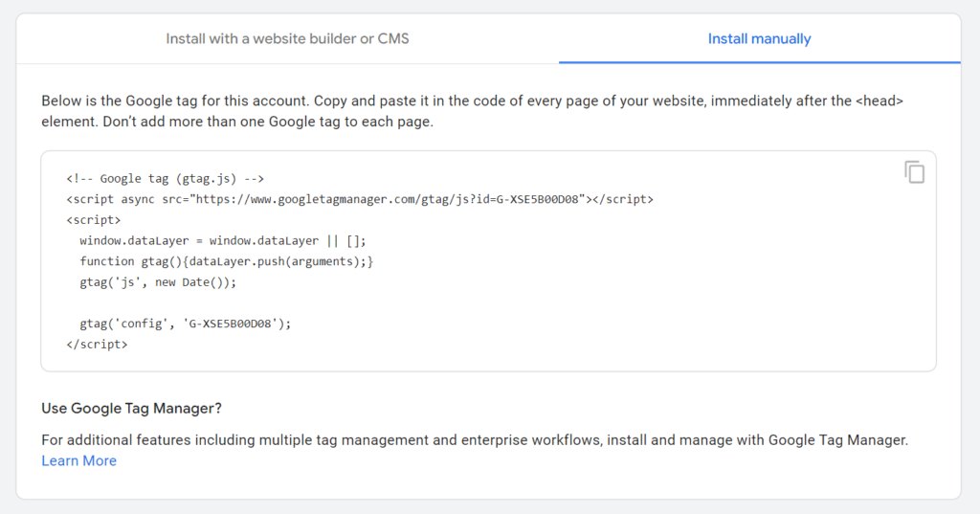Open the Learn More link
Screen dimensions: 980x514
pyautogui.click(x=78, y=460)
